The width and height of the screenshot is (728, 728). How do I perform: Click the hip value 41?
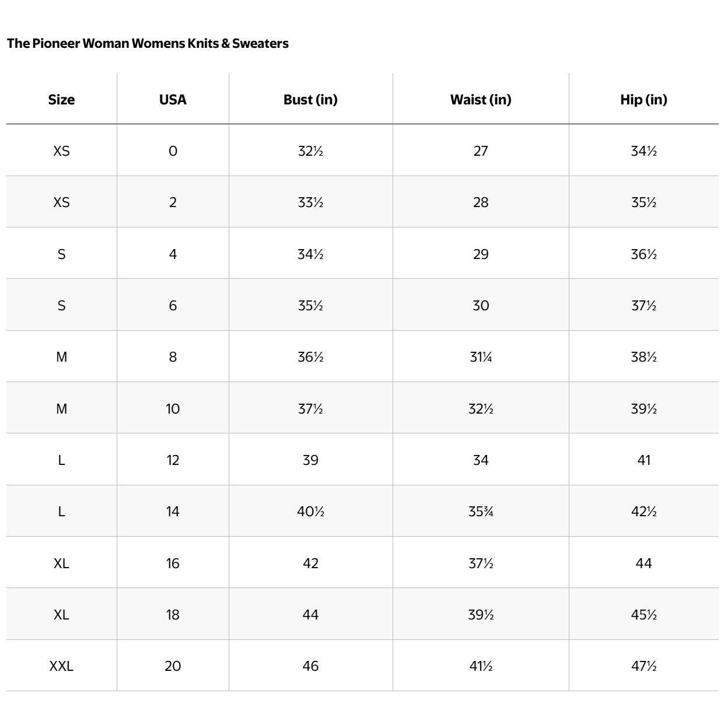(x=643, y=460)
